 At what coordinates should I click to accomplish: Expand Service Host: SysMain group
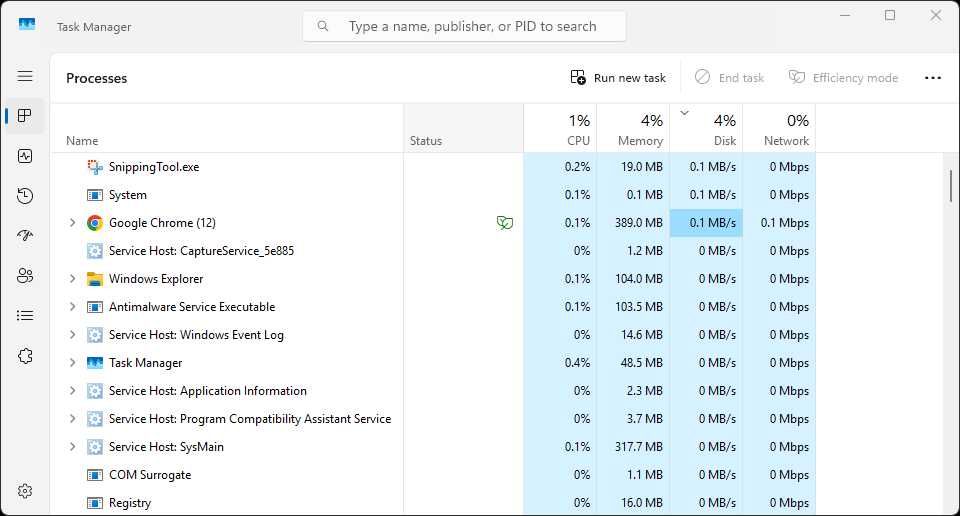pyautogui.click(x=72, y=446)
